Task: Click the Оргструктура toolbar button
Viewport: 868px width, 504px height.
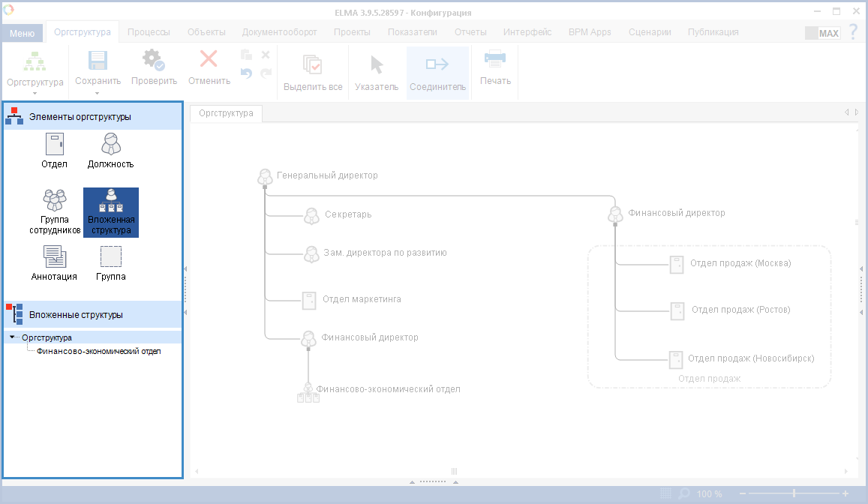Action: [x=35, y=69]
